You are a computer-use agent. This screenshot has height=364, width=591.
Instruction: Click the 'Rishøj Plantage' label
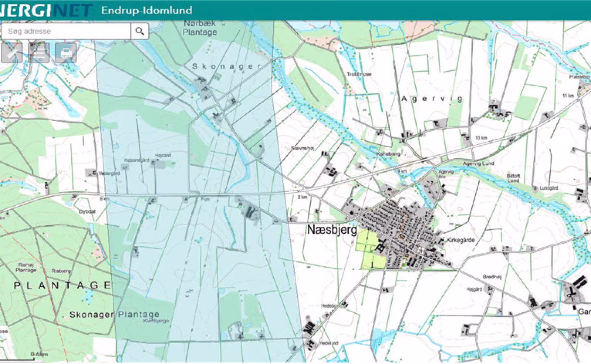[x=26, y=267]
